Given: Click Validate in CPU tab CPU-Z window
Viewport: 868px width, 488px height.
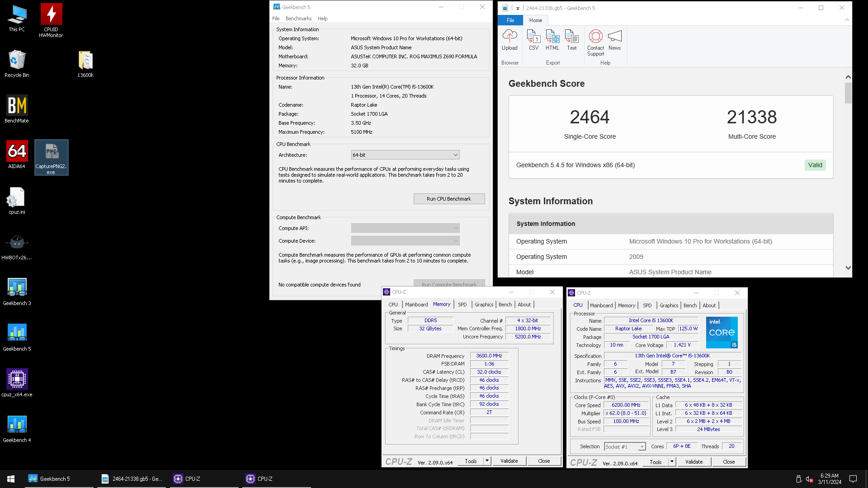Looking at the screenshot, I should [694, 462].
